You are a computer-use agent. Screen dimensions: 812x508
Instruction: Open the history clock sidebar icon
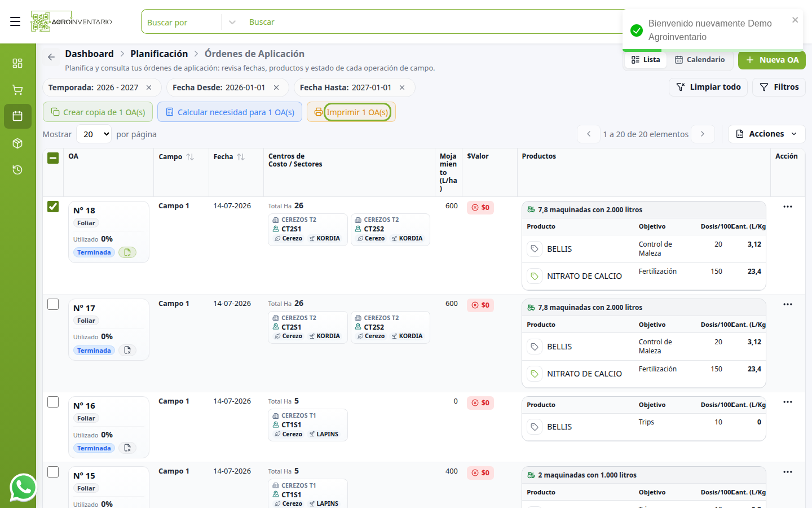pos(17,170)
